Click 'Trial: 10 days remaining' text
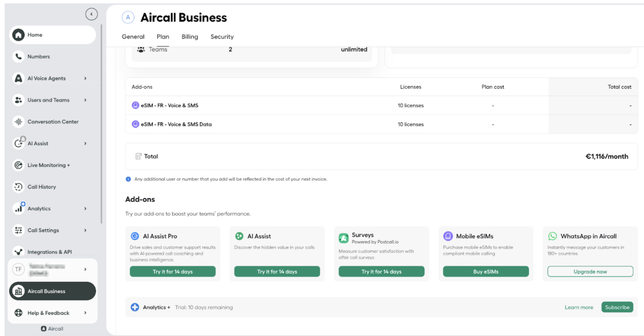 [x=204, y=307]
